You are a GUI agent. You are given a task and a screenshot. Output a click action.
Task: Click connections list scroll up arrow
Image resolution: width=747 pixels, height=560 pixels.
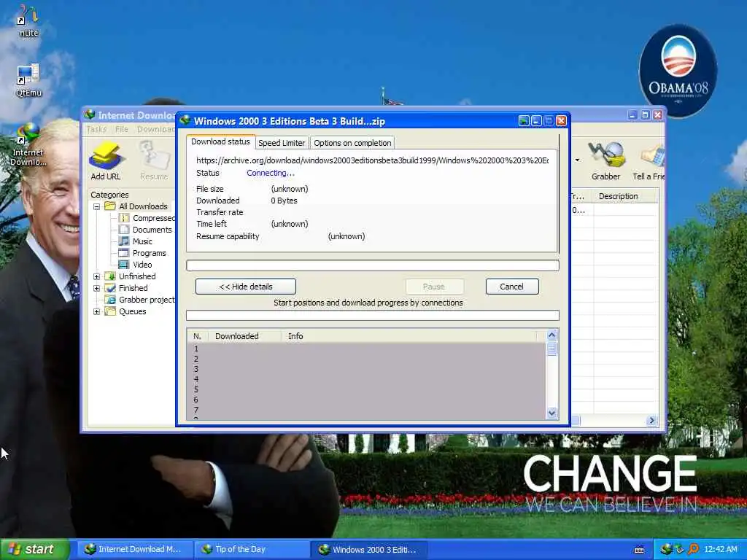coord(551,335)
